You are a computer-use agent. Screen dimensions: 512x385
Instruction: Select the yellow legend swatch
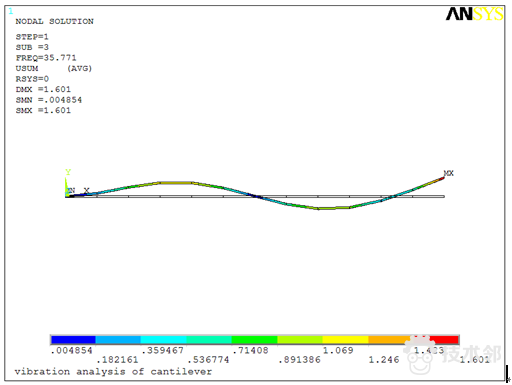pyautogui.click(x=345, y=340)
